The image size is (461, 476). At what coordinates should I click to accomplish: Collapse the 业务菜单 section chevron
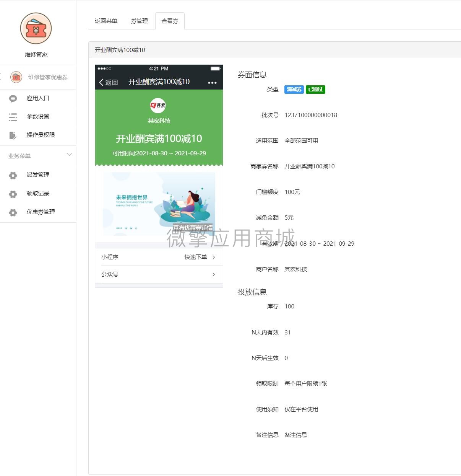tap(69, 155)
